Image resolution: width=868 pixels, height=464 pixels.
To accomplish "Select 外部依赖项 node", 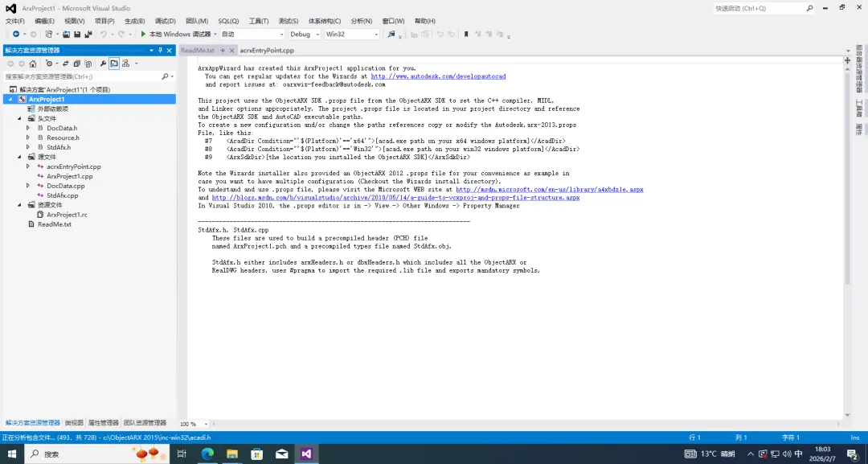I will (x=52, y=109).
